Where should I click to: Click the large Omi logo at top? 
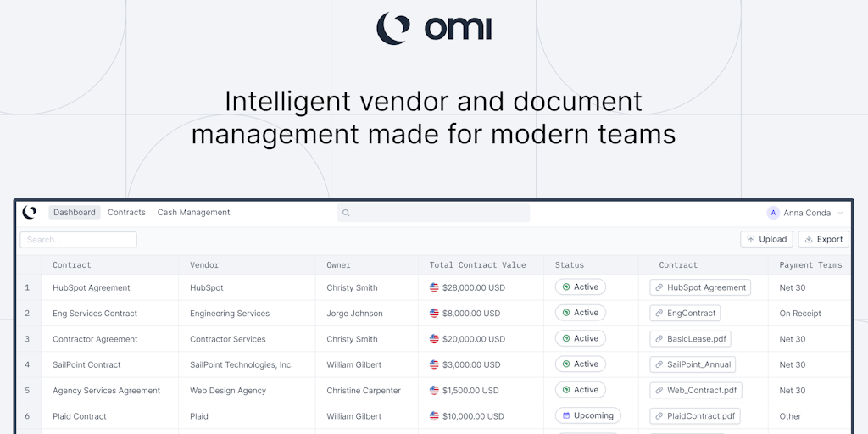coord(434,28)
